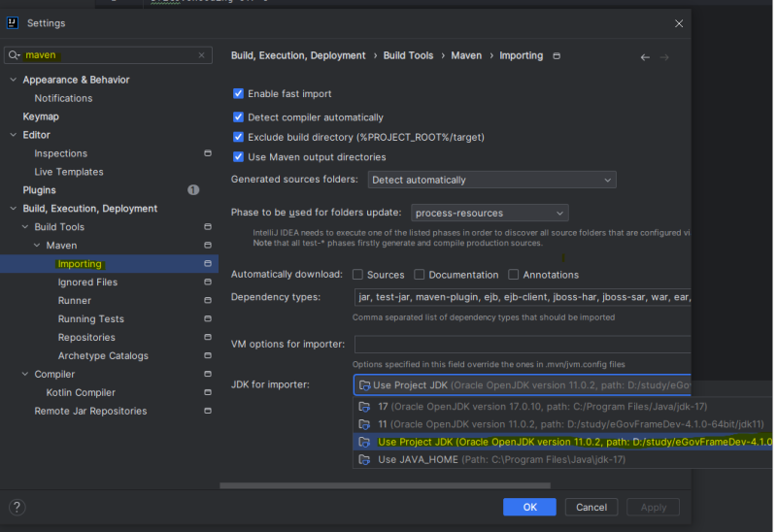Collapse the Appearance & Behavior tree node
The image size is (777, 532).
click(14, 80)
